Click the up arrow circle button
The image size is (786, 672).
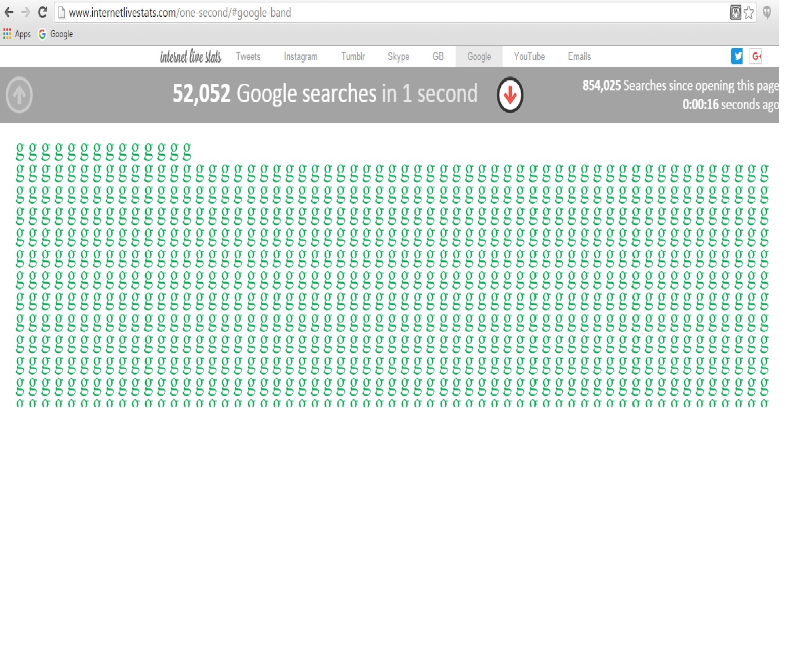[19, 94]
